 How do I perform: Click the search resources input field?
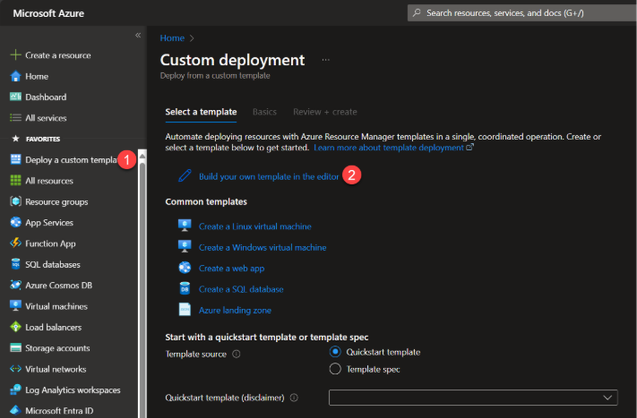pyautogui.click(x=524, y=13)
